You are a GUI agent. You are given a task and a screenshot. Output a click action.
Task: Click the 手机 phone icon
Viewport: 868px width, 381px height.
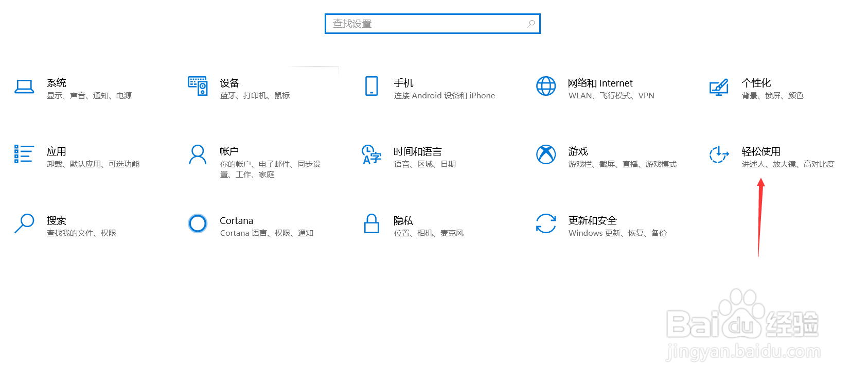371,86
